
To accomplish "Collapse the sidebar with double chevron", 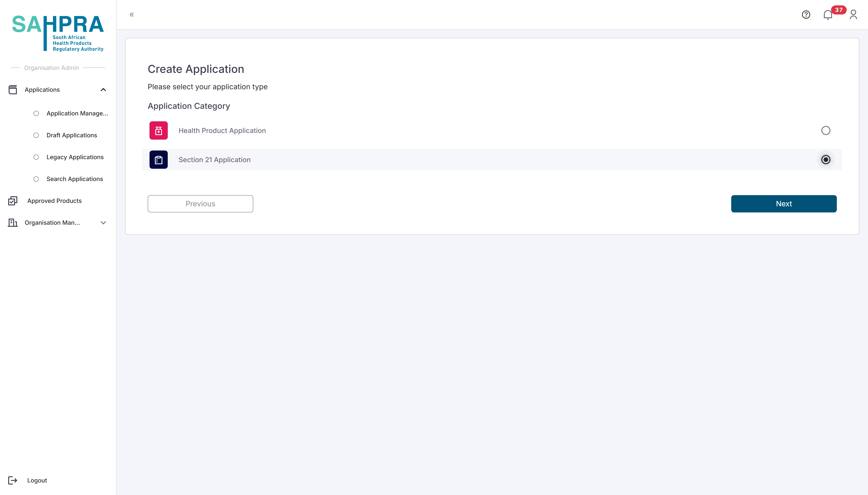I will coord(132,15).
